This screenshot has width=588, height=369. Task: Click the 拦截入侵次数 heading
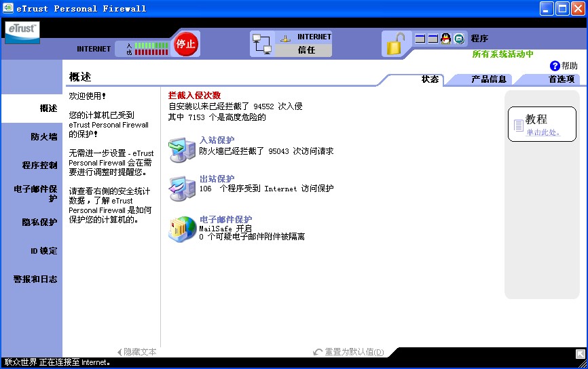click(194, 95)
